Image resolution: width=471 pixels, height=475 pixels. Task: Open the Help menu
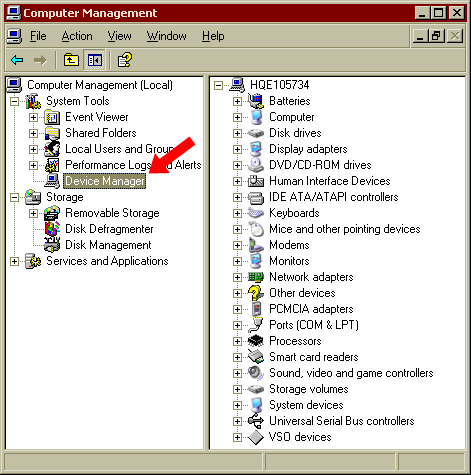(213, 36)
